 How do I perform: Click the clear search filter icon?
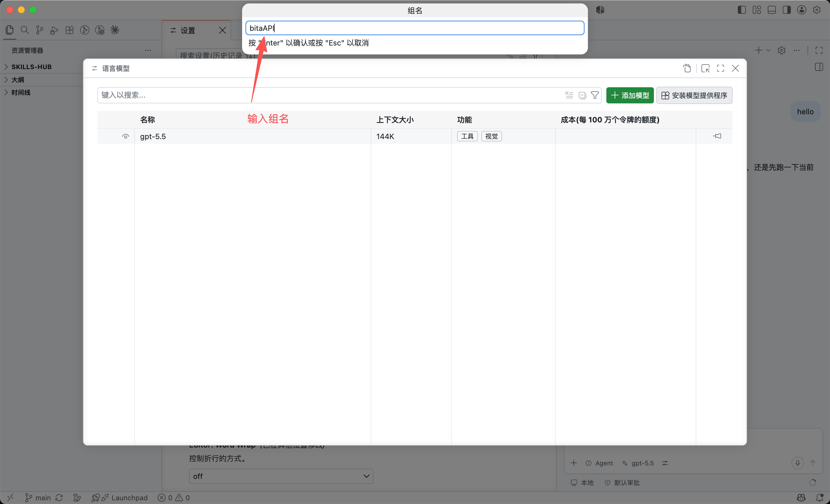[x=569, y=95]
